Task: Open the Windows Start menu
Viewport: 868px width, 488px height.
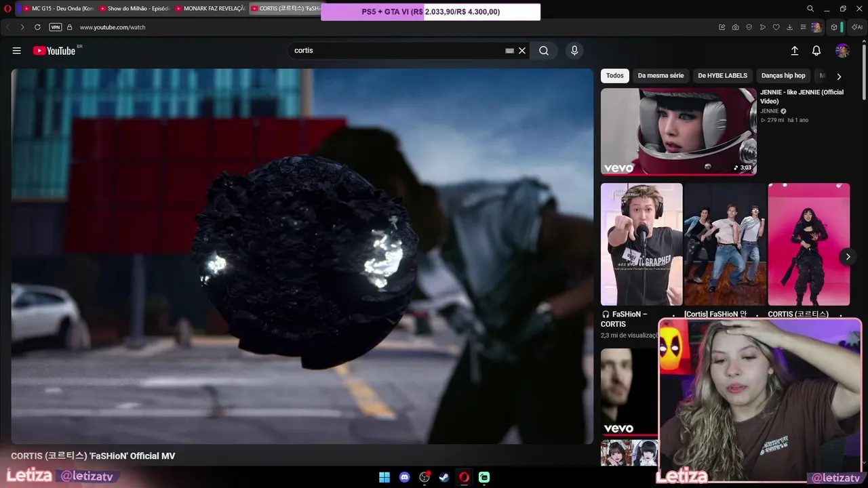Action: [384, 477]
